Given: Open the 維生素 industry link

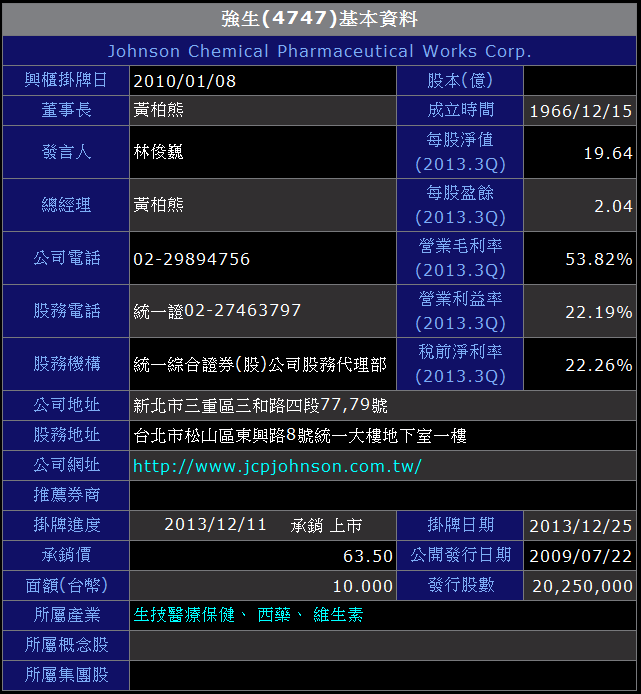Looking at the screenshot, I should 338,615.
